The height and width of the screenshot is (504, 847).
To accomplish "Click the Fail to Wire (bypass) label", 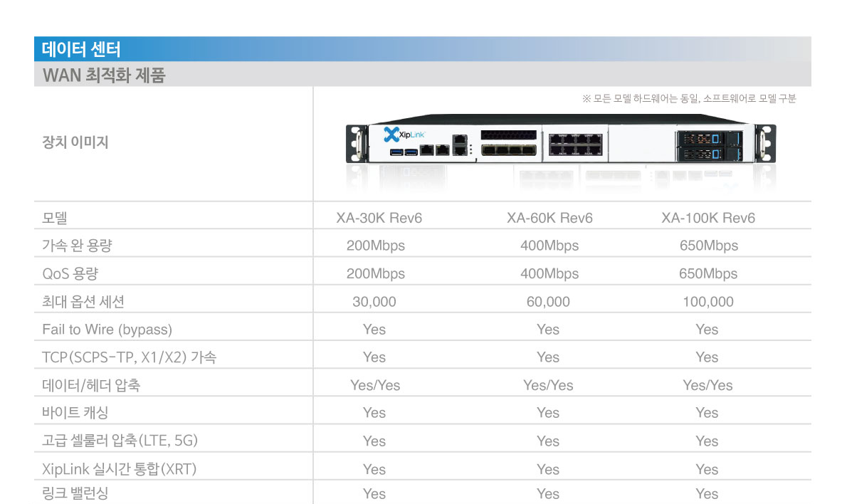I will click(107, 330).
